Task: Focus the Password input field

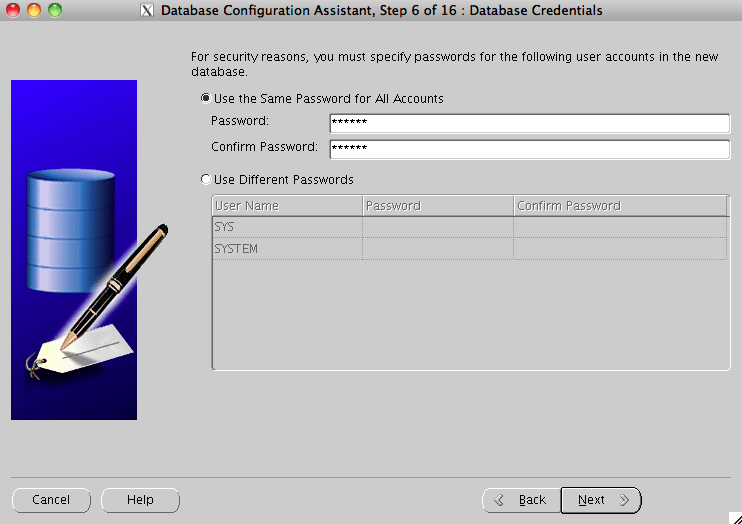Action: pyautogui.click(x=529, y=123)
